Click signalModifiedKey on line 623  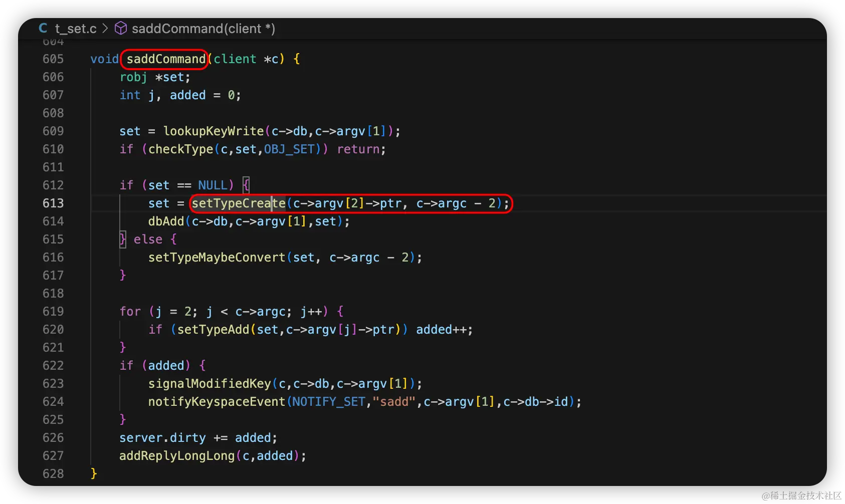coord(209,384)
